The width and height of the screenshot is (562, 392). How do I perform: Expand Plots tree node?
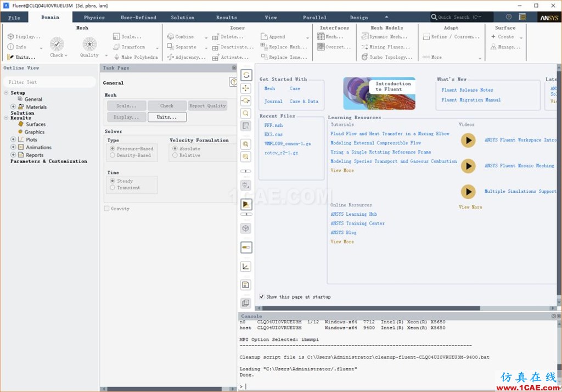[x=13, y=139]
